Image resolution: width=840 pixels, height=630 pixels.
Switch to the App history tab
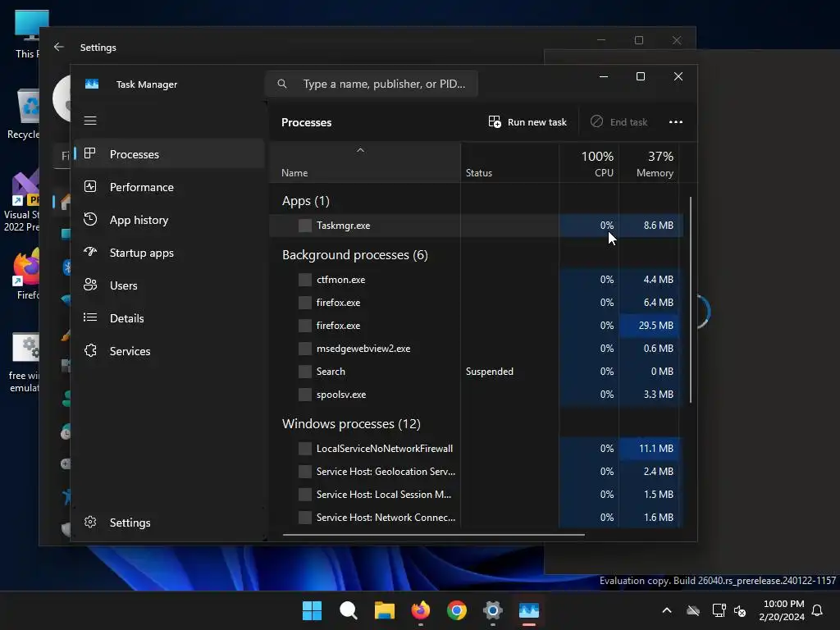pos(169,220)
